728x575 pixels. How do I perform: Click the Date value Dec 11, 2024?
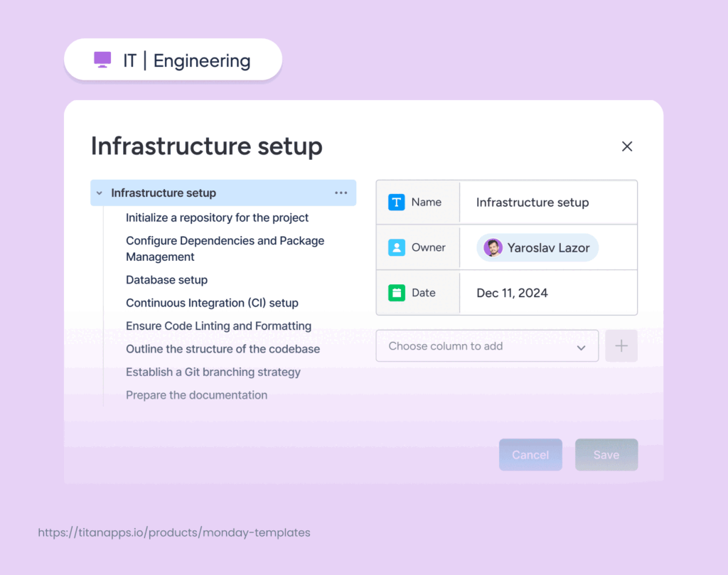[512, 293]
